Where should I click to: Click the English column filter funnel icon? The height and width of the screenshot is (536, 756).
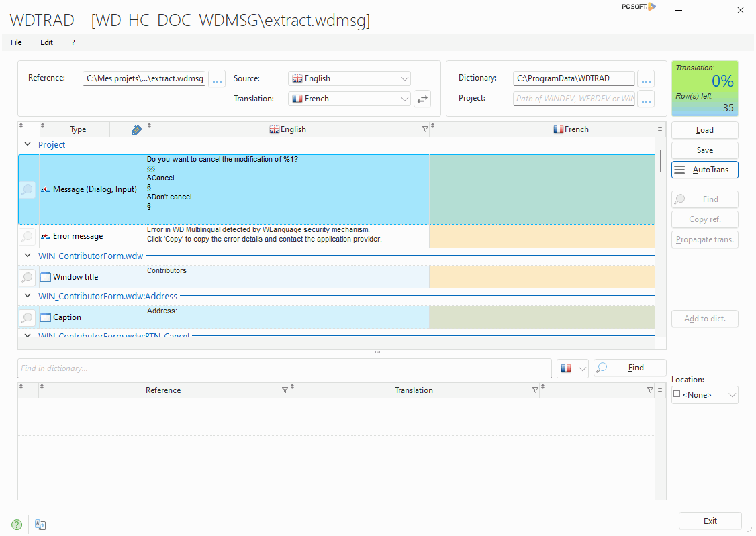(x=425, y=129)
